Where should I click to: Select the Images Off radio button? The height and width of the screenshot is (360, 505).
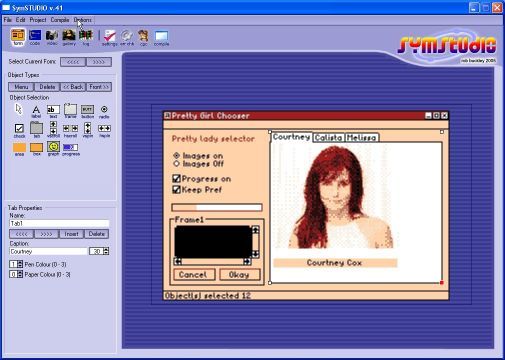177,164
